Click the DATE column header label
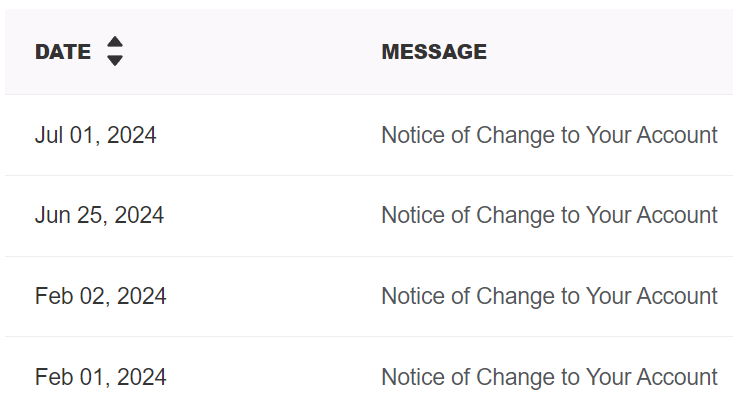The width and height of the screenshot is (733, 409). [63, 52]
